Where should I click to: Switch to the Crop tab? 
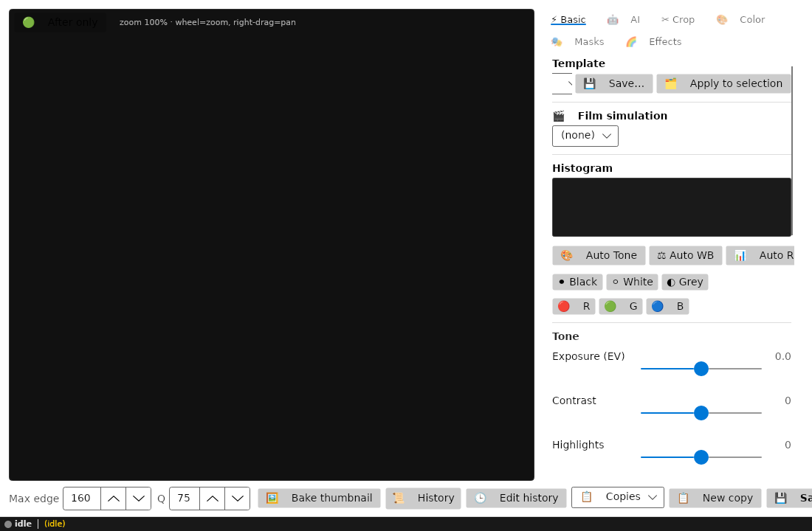point(678,20)
